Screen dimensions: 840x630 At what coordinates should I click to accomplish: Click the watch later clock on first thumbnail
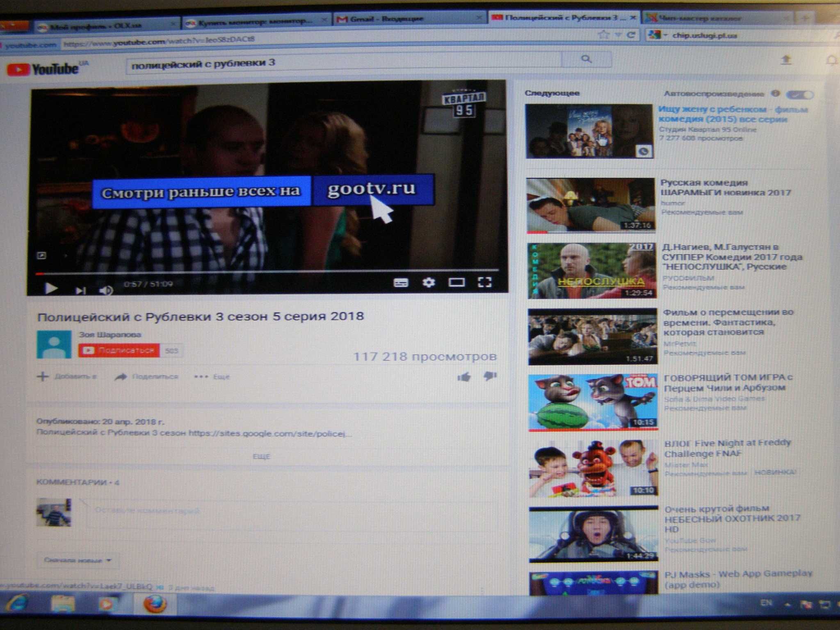pos(644,151)
